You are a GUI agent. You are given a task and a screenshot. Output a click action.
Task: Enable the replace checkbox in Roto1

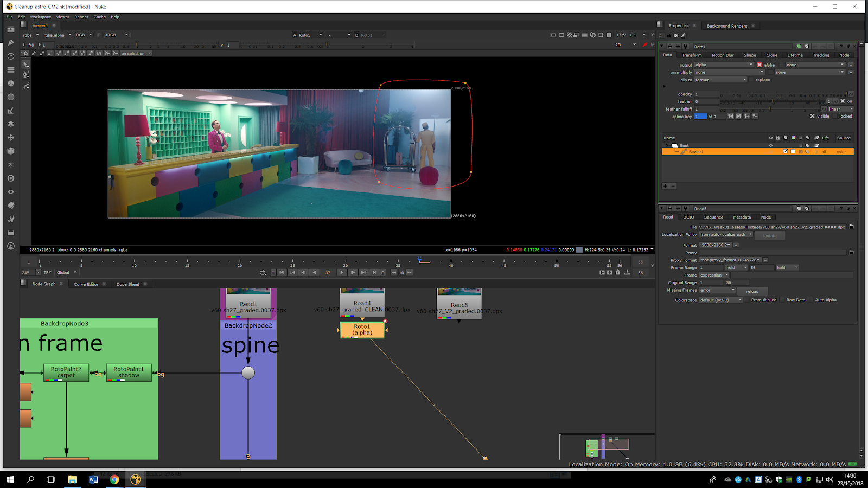[x=751, y=80]
